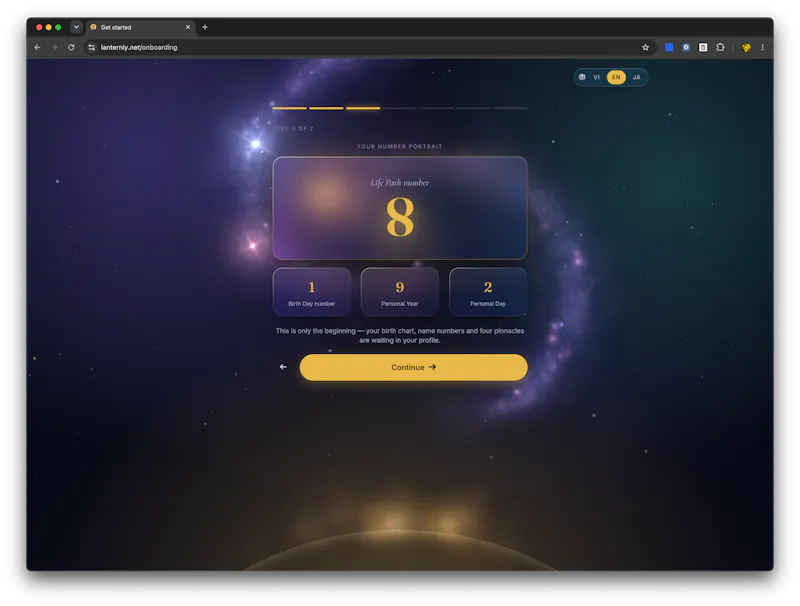
Task: Click the globe language icon
Action: (x=582, y=77)
